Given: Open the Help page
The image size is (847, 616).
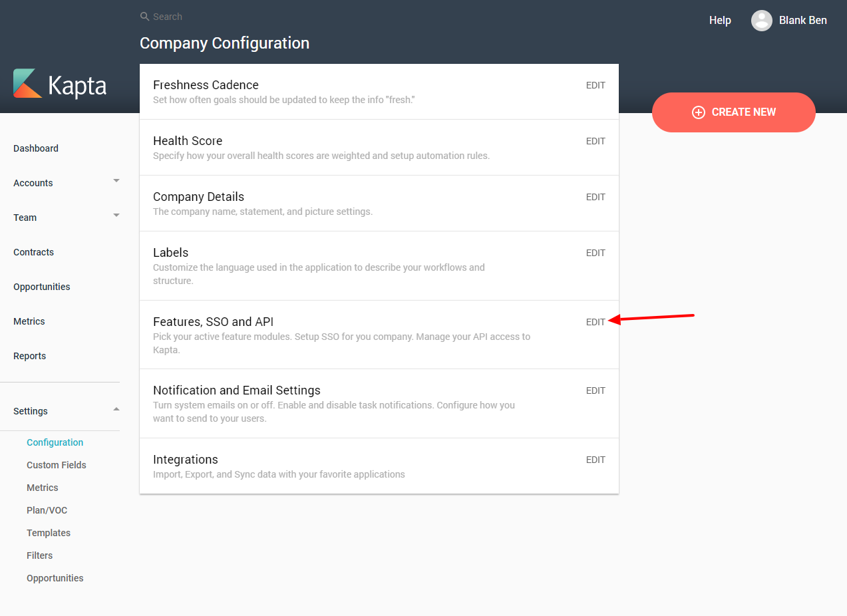Looking at the screenshot, I should pos(720,20).
